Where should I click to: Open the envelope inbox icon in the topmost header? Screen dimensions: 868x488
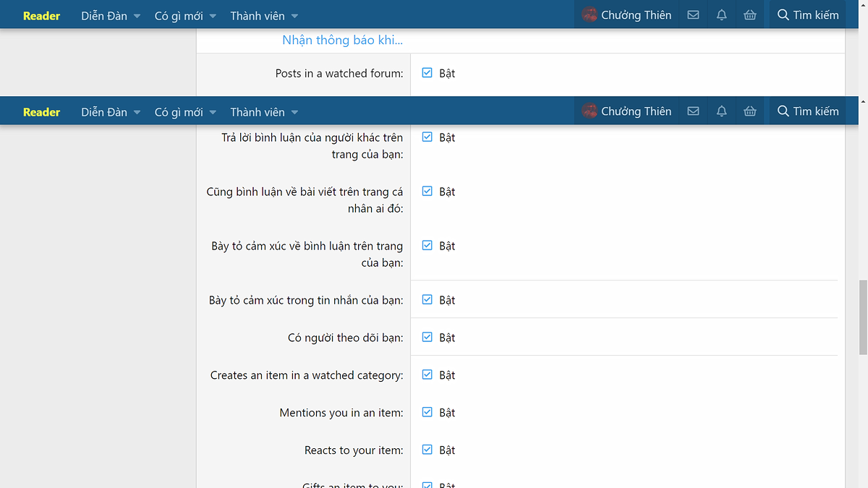pos(693,15)
